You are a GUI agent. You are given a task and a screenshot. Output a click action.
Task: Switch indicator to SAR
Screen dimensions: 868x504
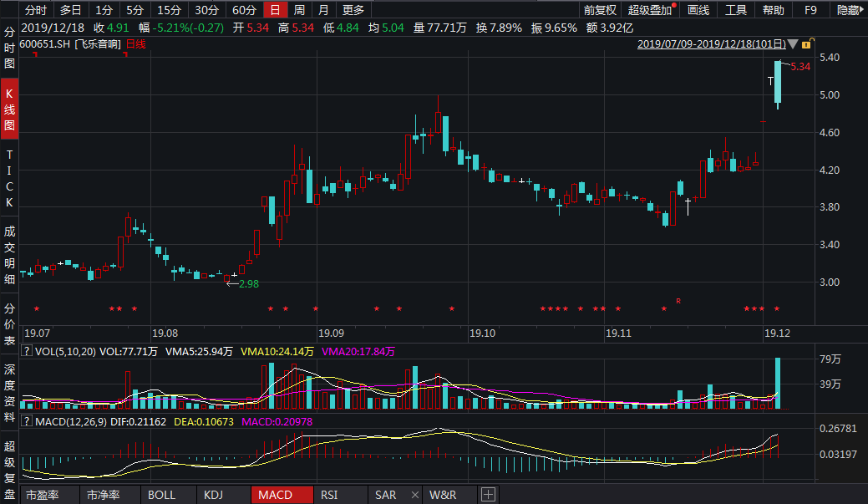[386, 495]
